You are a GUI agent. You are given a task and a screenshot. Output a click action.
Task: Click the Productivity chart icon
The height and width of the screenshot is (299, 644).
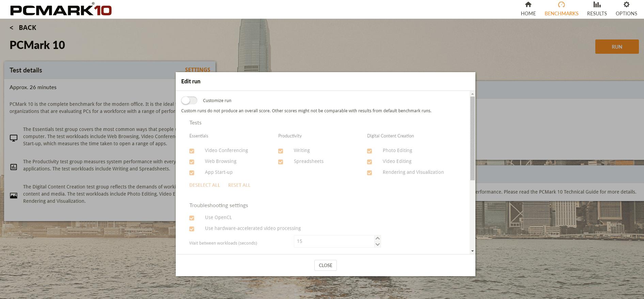(14, 167)
